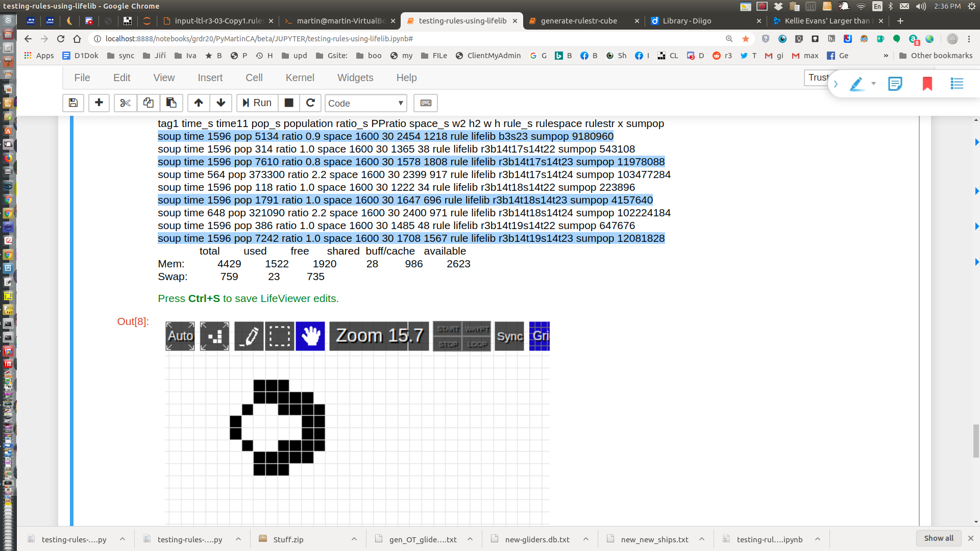Image resolution: width=980 pixels, height=551 pixels.
Task: Select LifeViewer selection rectangle tool
Action: [x=280, y=336]
